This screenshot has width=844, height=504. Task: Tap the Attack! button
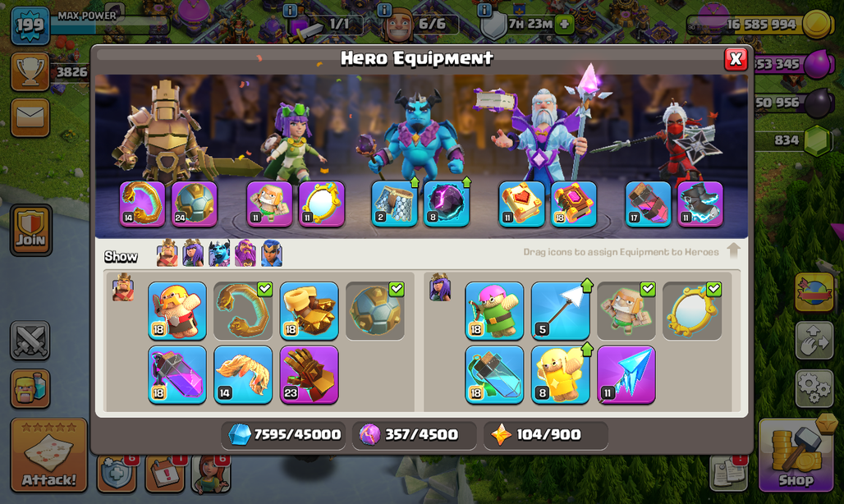point(49,455)
